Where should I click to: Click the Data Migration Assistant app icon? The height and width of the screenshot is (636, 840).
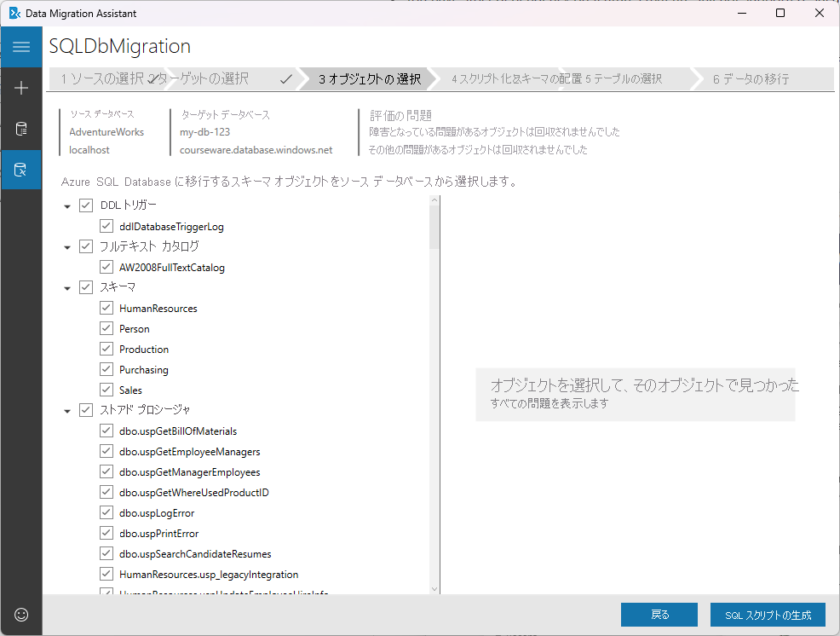point(14,13)
